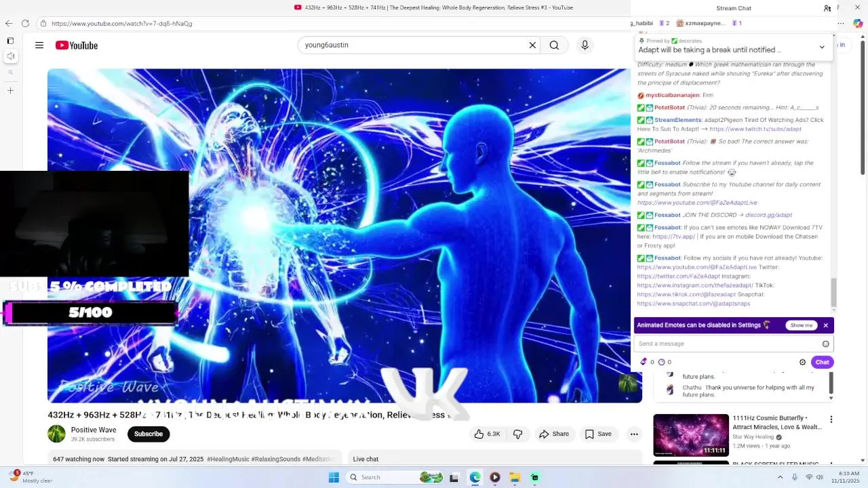This screenshot has height=488, width=868.
Task: Open the youtube.com/@FaZeAdaptLive link after Subscribe message
Action: click(x=697, y=203)
